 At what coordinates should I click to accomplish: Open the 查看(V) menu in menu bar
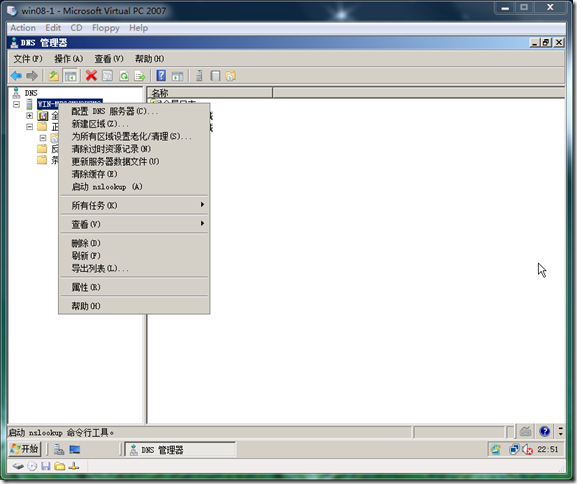click(109, 59)
